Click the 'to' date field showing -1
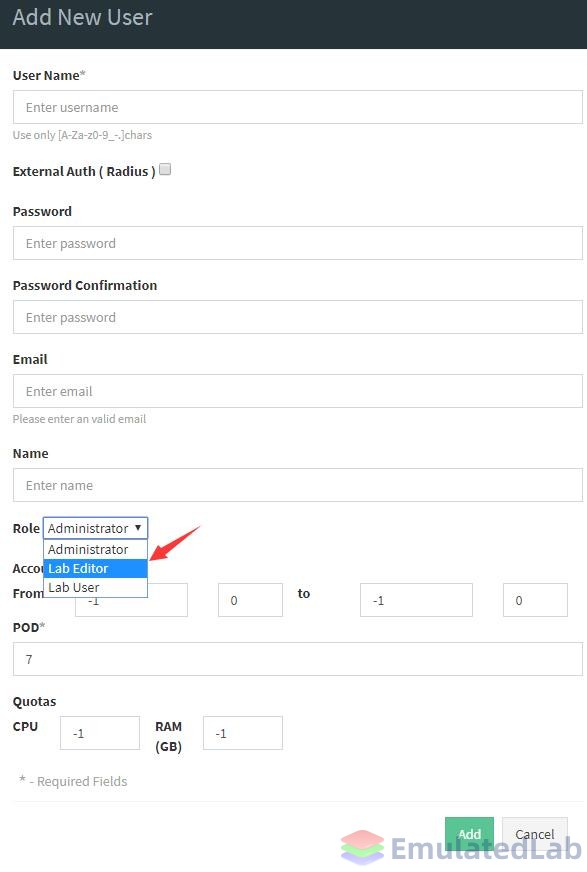 click(416, 600)
